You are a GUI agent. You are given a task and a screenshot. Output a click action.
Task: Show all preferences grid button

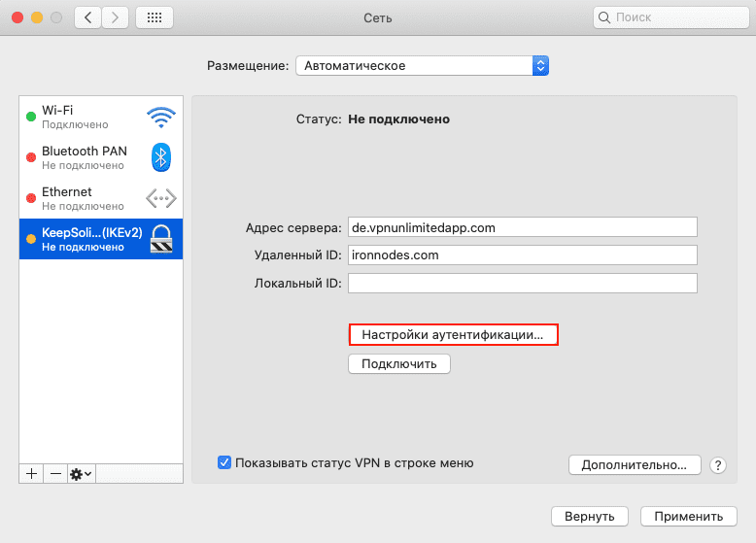coord(155,17)
